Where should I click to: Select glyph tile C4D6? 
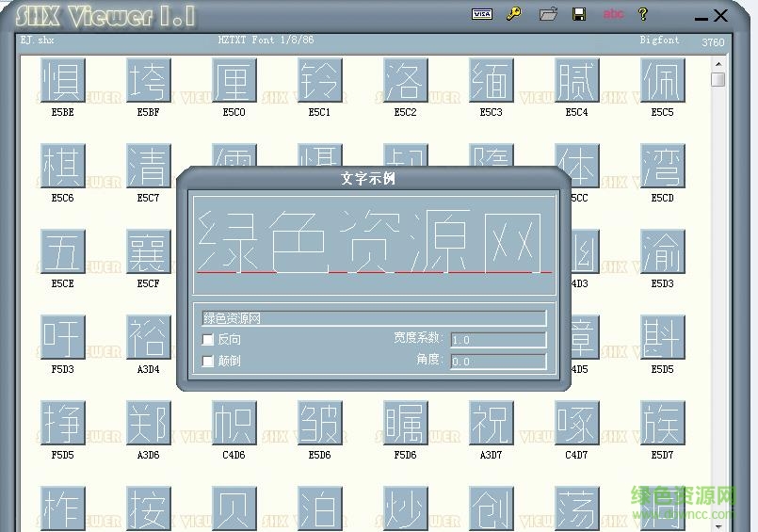coord(234,423)
